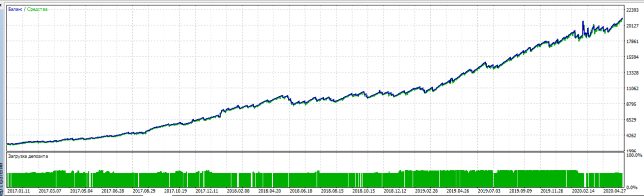This screenshot has height=196, width=644.
Task: Select the 13328 value on balance axis
Action: (x=633, y=73)
